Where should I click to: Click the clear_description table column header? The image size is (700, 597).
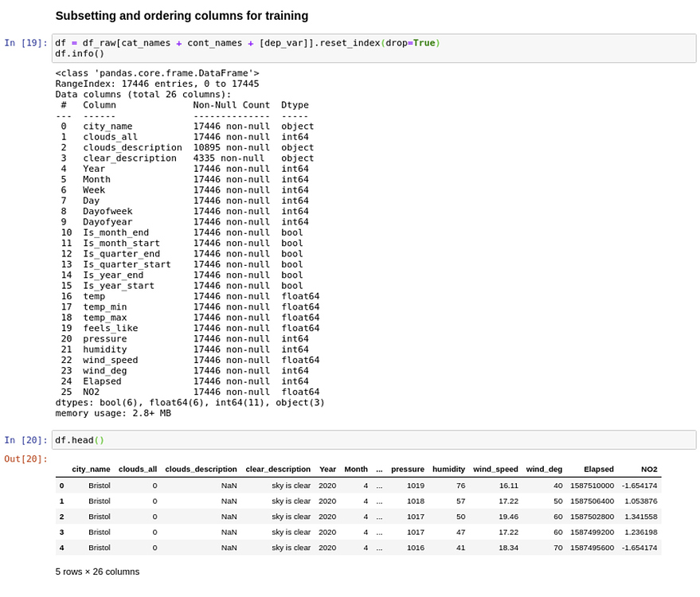tap(277, 470)
